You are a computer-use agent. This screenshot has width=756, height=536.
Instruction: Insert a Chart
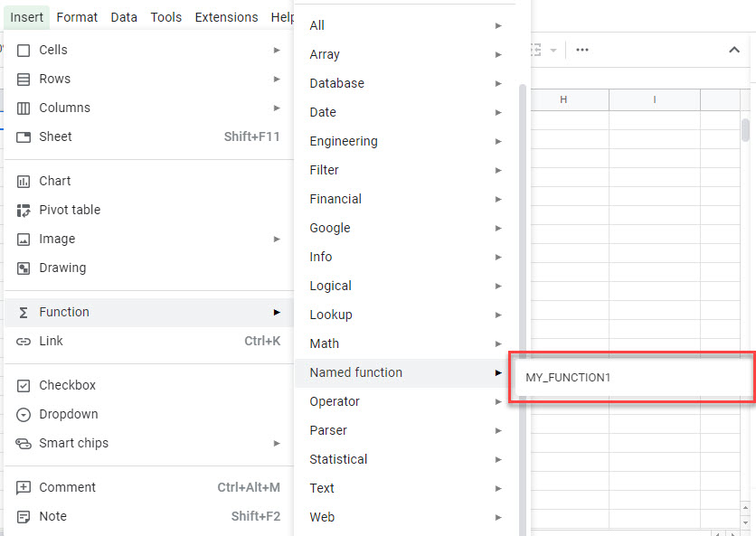53,181
